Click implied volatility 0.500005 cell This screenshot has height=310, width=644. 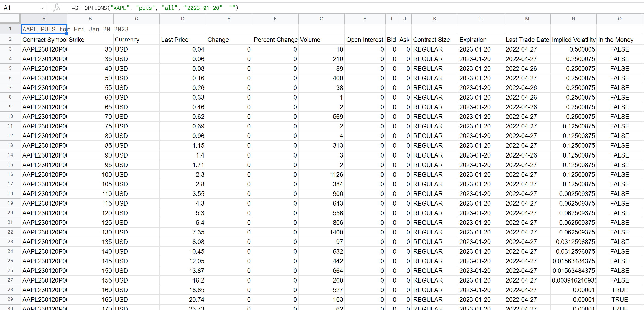click(573, 49)
